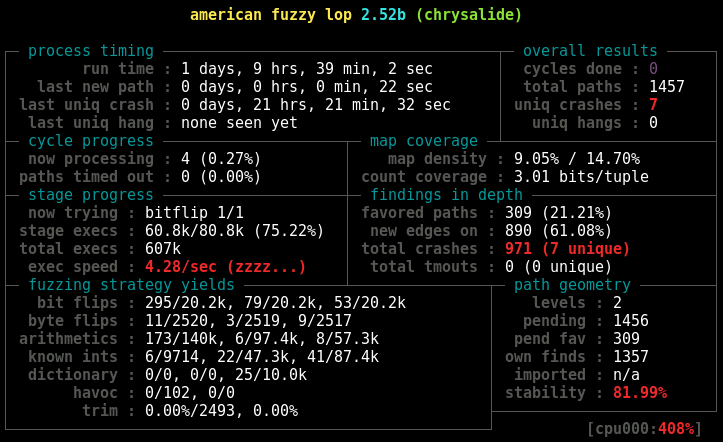Click total tmouts '0 (0 unique)'

559,266
